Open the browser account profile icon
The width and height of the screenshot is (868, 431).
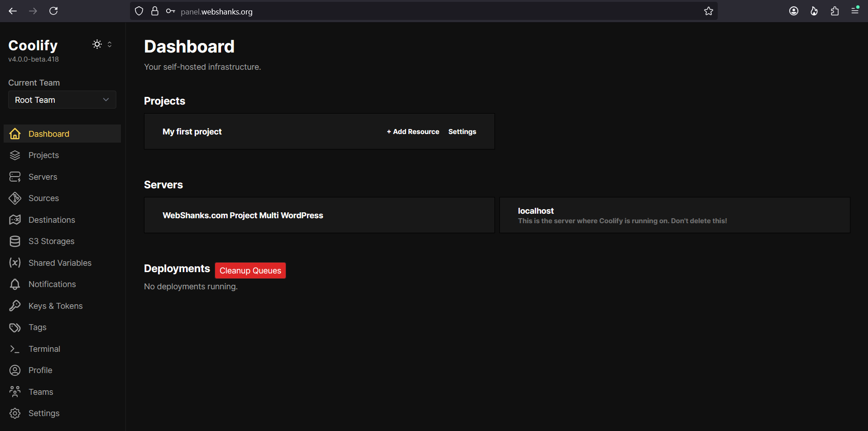pos(794,11)
